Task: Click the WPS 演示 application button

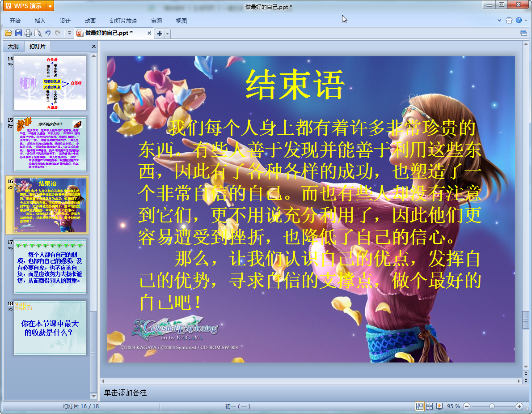Action: click(25, 6)
